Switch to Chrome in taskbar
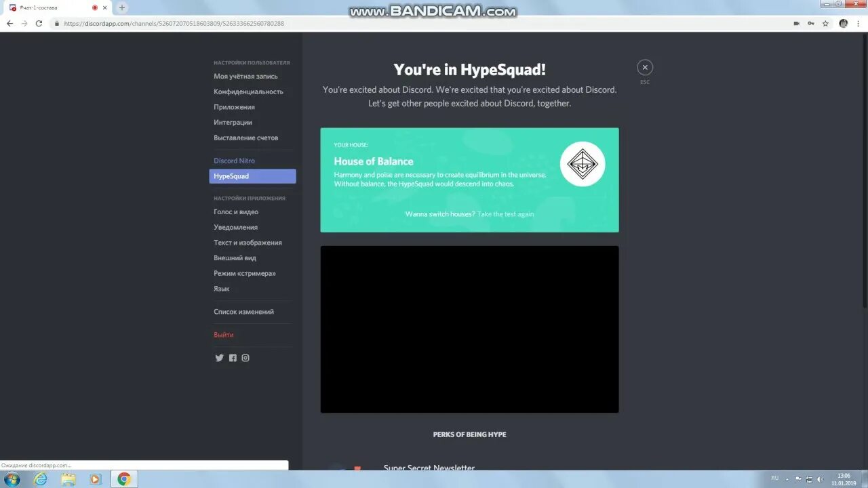868x488 pixels. point(124,479)
